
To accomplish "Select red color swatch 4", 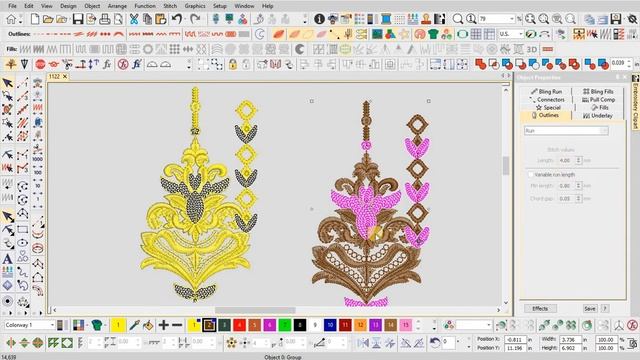I will click(239, 325).
